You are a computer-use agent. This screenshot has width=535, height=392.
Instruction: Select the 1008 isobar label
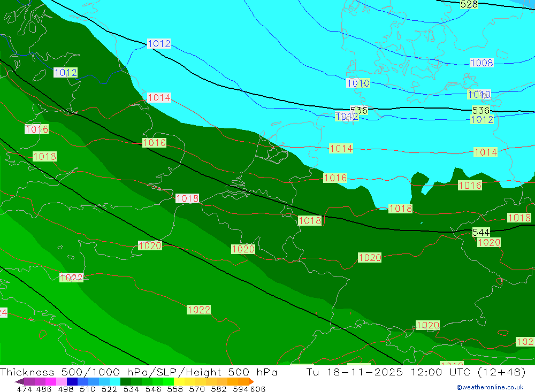click(481, 63)
